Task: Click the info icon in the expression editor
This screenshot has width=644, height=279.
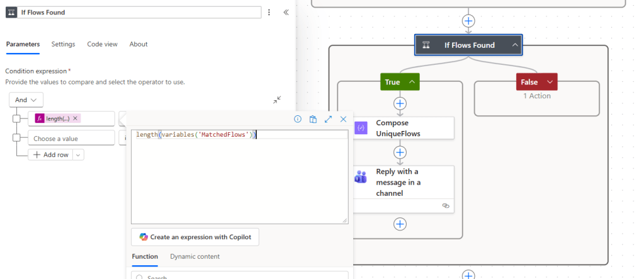Action: (x=298, y=119)
